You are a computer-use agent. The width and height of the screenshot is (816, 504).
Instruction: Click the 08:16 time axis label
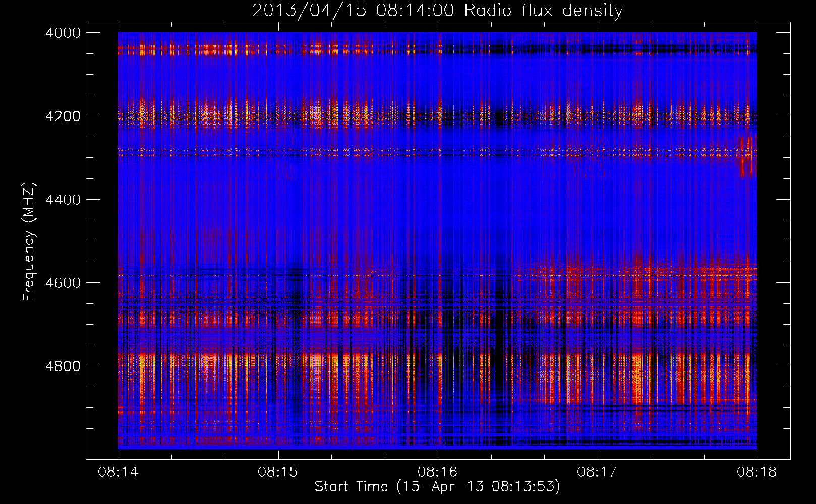click(x=438, y=472)
